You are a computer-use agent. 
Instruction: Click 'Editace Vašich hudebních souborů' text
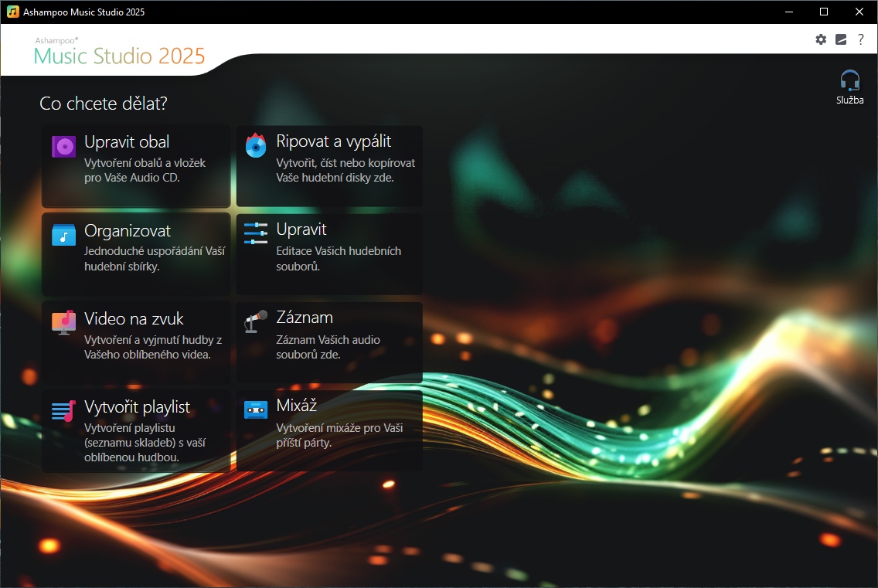(x=339, y=259)
